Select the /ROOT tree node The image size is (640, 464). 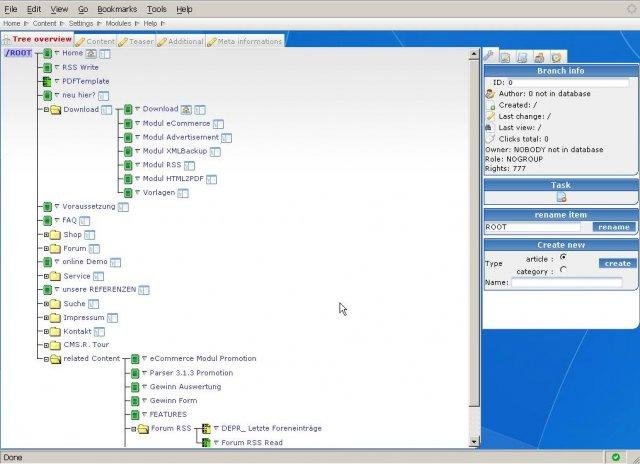[x=18, y=53]
